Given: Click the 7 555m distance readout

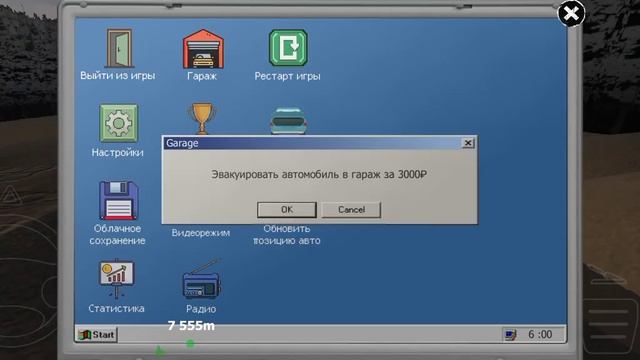Looking at the screenshot, I should click(x=191, y=325).
